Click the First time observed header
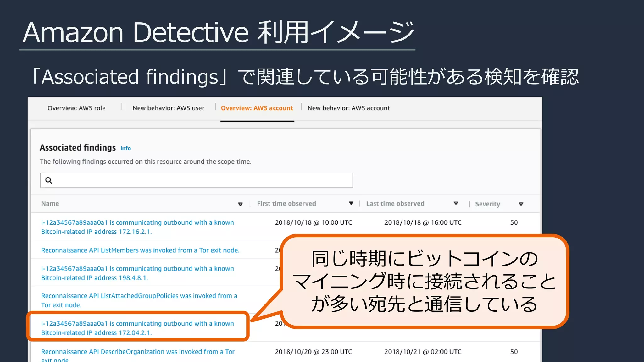 pos(286,204)
